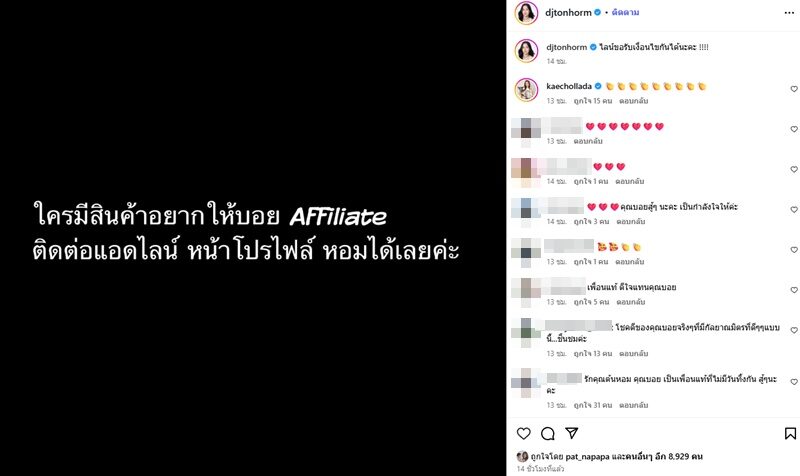View 31 likes on last comment

click(x=592, y=405)
